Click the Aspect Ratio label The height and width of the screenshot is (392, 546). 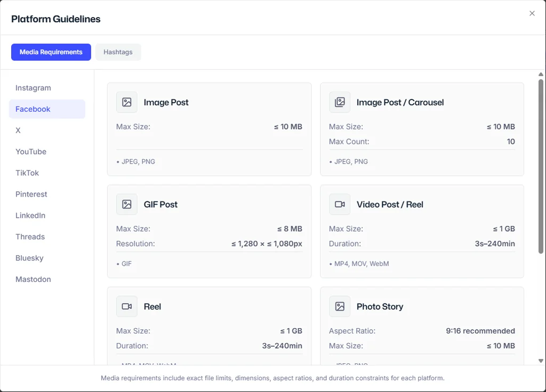[x=352, y=331]
